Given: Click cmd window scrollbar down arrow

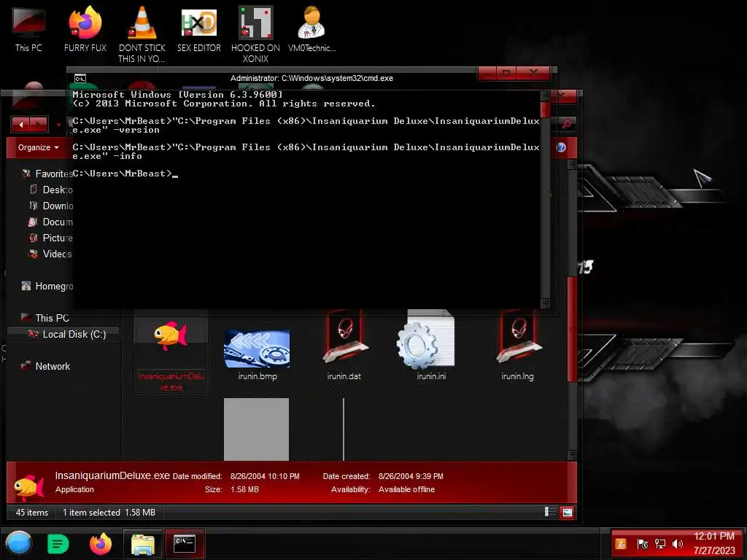Looking at the screenshot, I should point(546,303).
